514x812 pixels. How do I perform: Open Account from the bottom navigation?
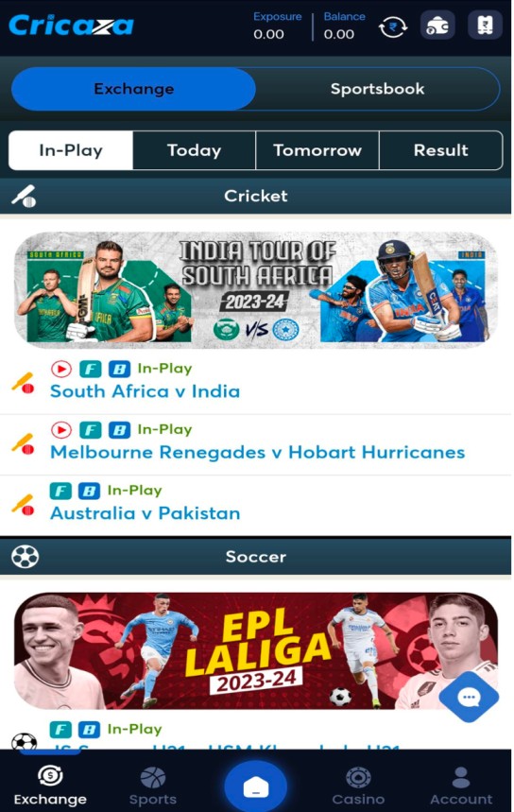[x=461, y=786]
